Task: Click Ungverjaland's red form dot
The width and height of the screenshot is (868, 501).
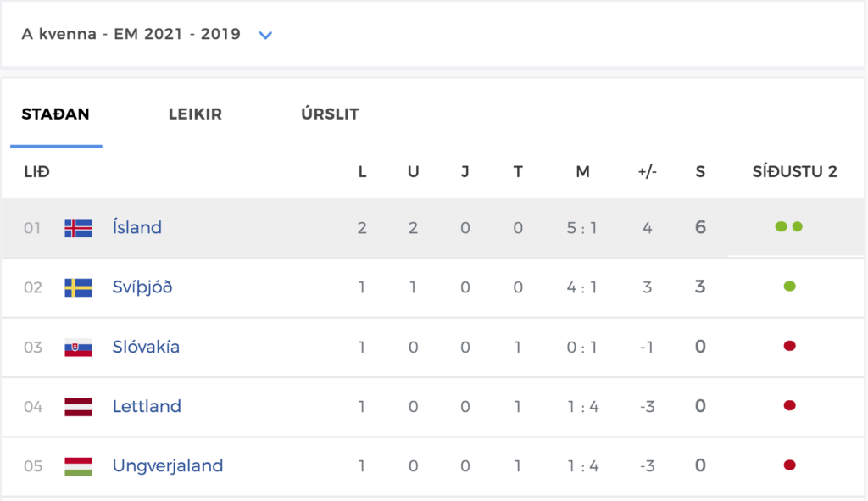Action: 790,465
